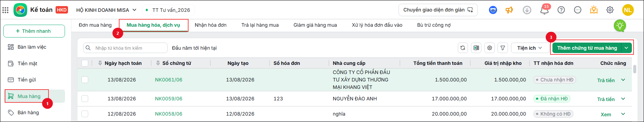This screenshot has width=644, height=122.
Task: Open the NL user avatar
Action: (x=628, y=10)
